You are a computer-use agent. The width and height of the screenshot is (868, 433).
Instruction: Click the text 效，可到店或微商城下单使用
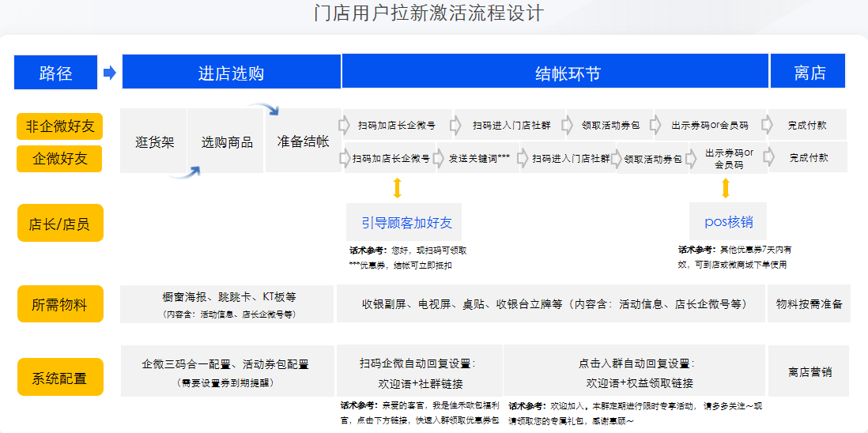pyautogui.click(x=732, y=265)
